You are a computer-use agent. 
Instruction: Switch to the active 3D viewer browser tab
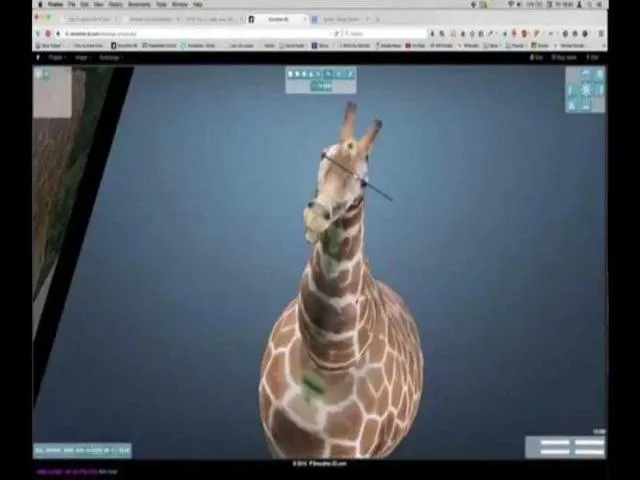point(274,19)
